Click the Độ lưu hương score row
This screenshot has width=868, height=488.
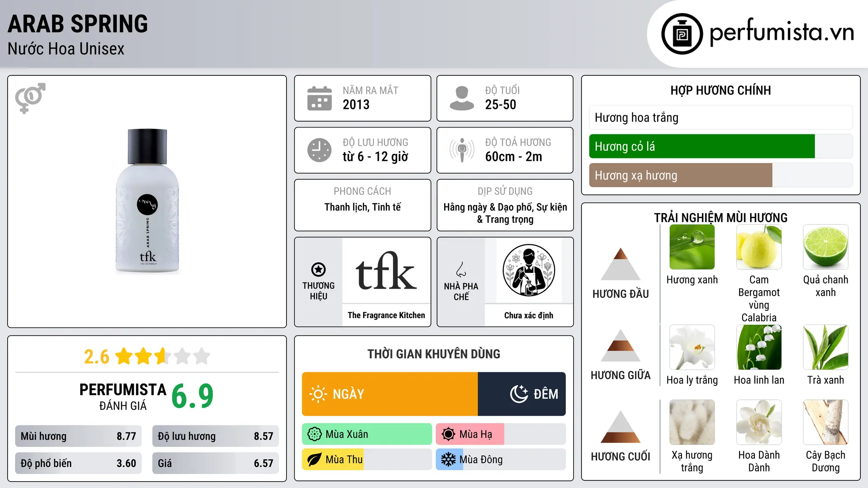point(215,436)
